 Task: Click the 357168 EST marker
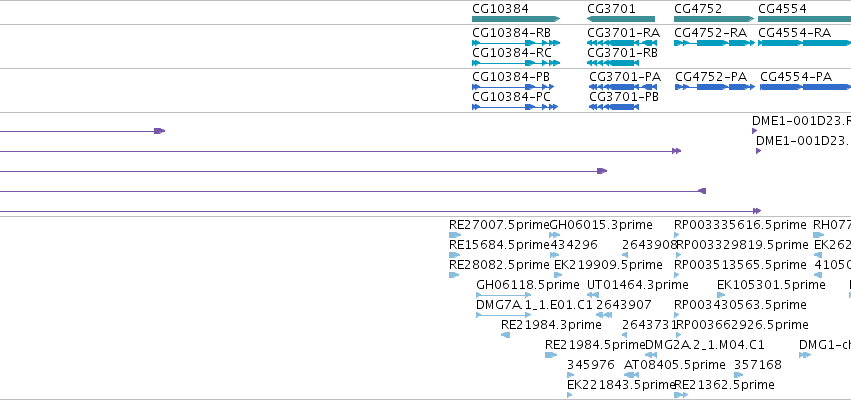click(x=739, y=375)
